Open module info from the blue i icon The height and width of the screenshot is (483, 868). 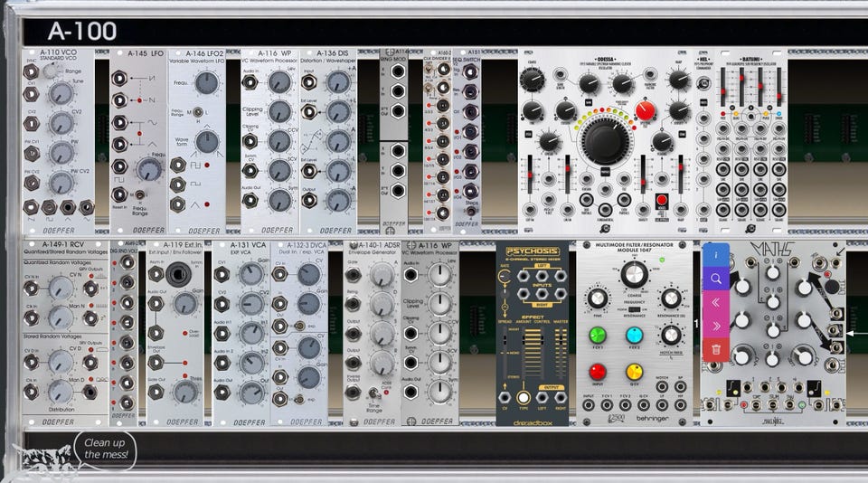715,255
